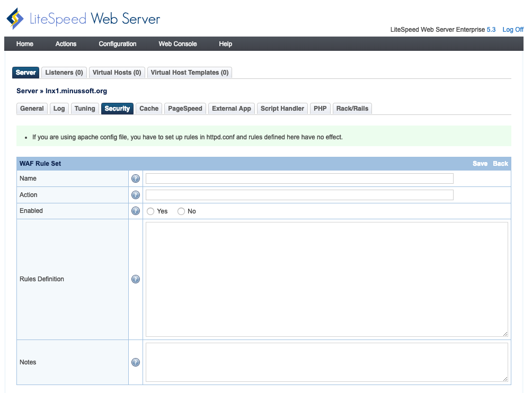Click the 'LiteSpeed Web Server Enterprise' text
Viewport: 532px width, 393px height.
tap(438, 30)
